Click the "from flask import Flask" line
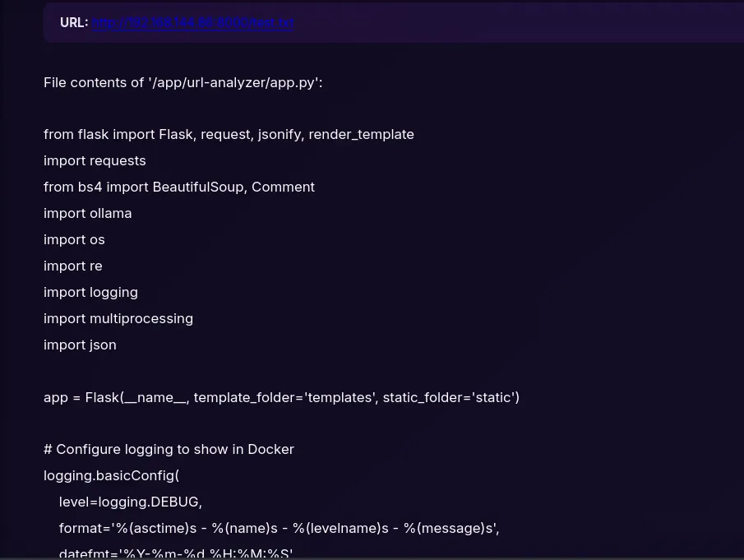This screenshot has height=560, width=744. 229,134
